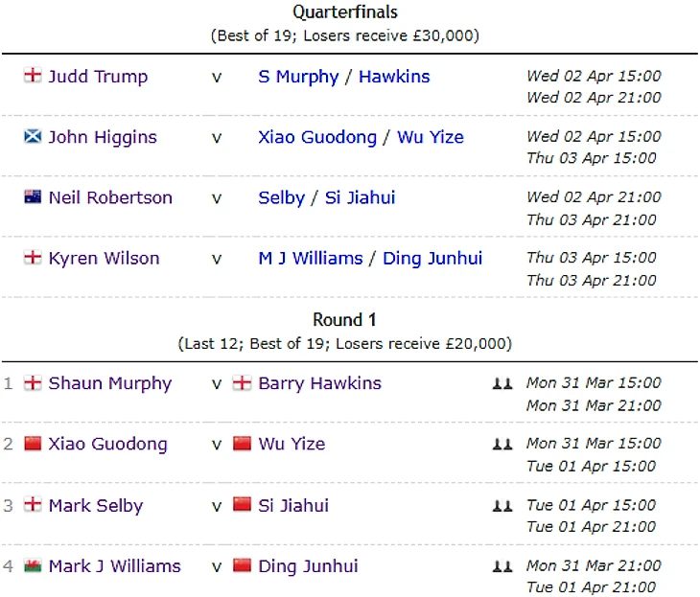Click head-to-head icon for Xiao Guodong match
This screenshot has height=597, width=700.
pos(502,444)
